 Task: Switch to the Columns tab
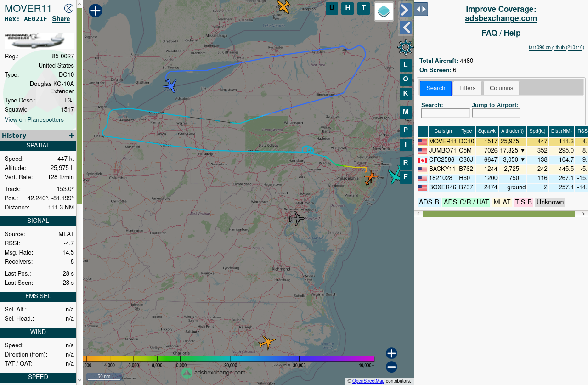coord(501,88)
